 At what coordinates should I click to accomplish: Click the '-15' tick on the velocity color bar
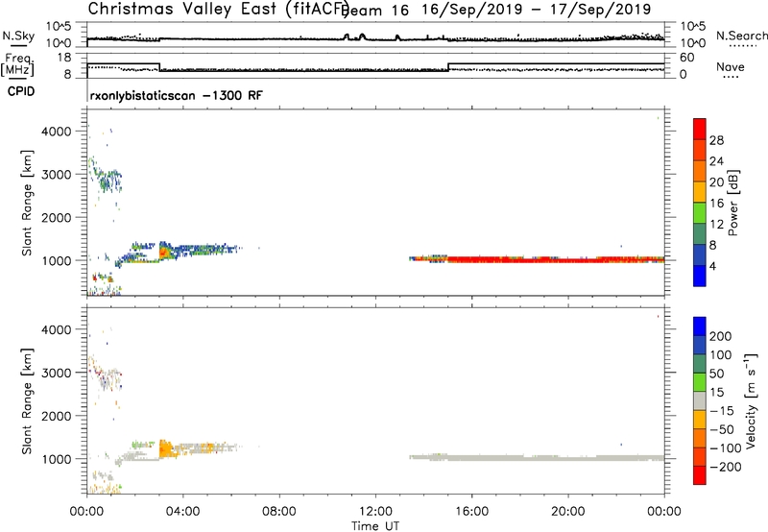[x=722, y=411]
